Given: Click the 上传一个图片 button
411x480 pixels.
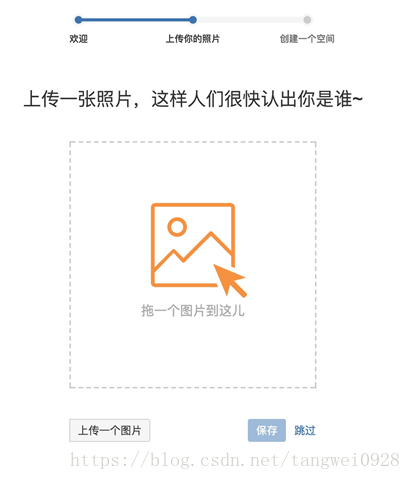Looking at the screenshot, I should click(110, 430).
